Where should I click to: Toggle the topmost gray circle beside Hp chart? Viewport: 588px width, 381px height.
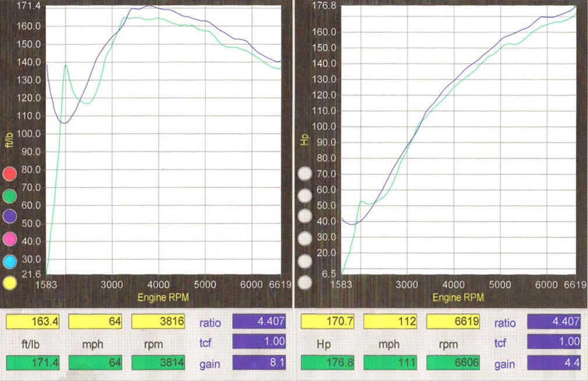[x=305, y=174]
